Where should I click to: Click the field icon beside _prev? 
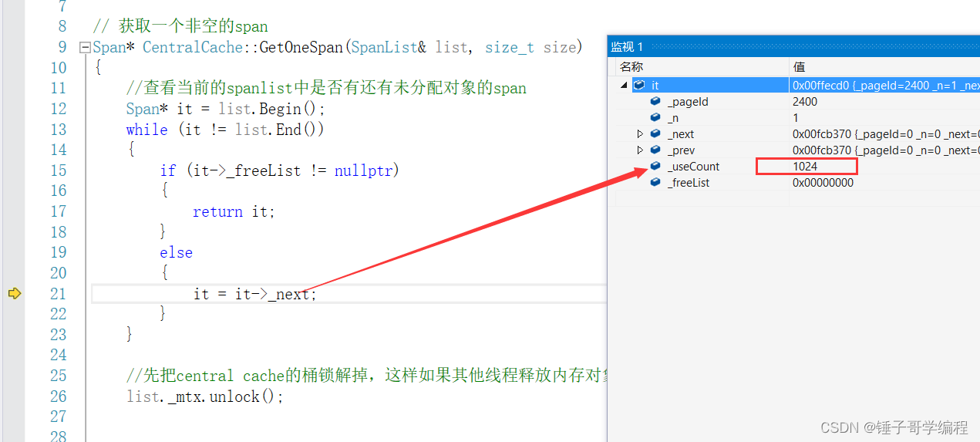point(655,150)
